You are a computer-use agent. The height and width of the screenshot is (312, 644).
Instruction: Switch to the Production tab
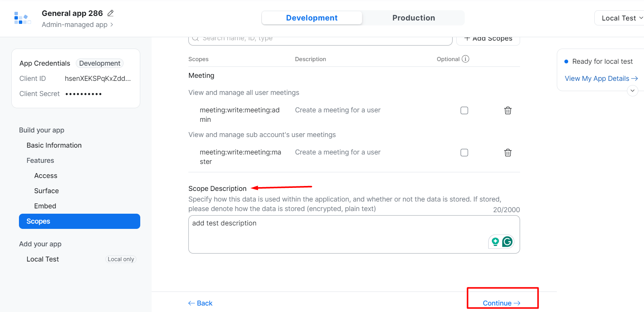(x=413, y=17)
